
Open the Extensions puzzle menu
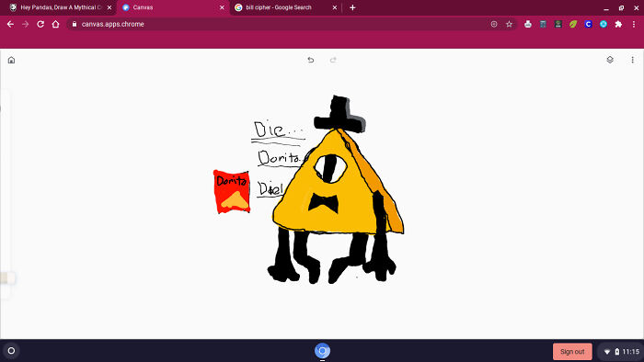click(618, 24)
